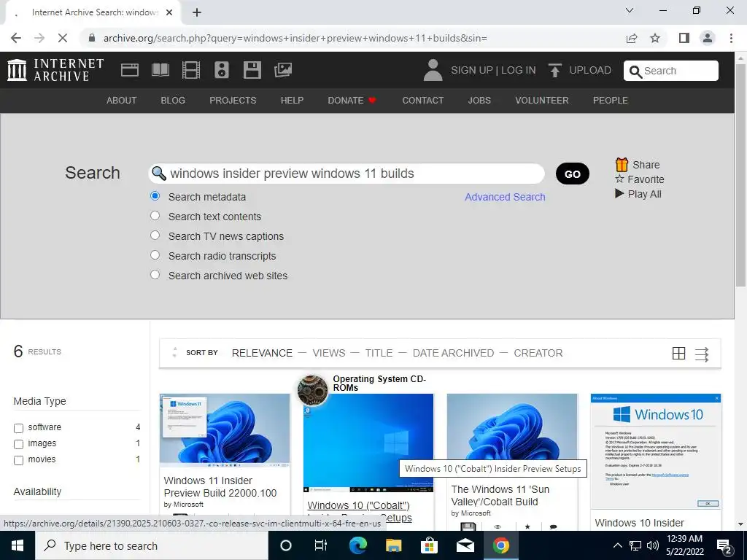
Task: Click the magnifier in the top Search box
Action: [635, 71]
